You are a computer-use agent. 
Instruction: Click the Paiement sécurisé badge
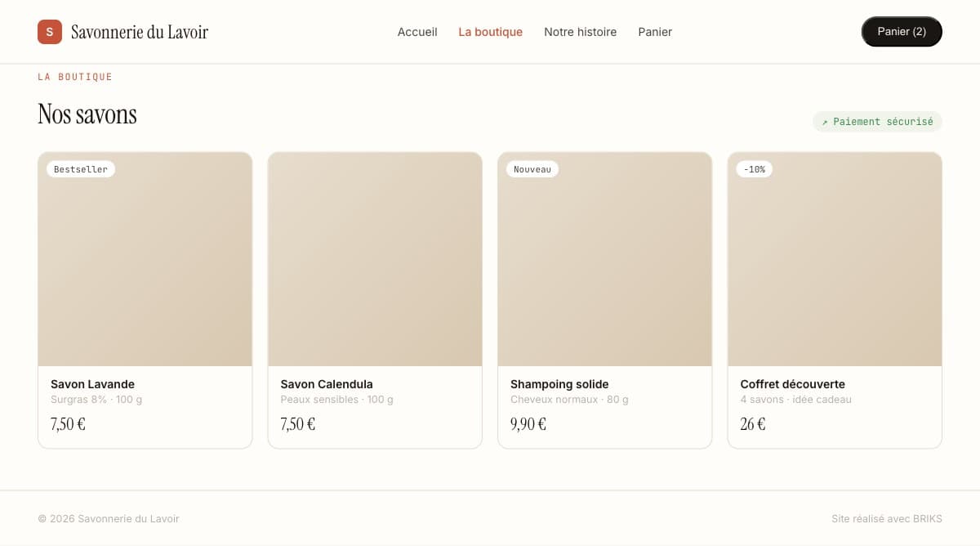click(877, 122)
